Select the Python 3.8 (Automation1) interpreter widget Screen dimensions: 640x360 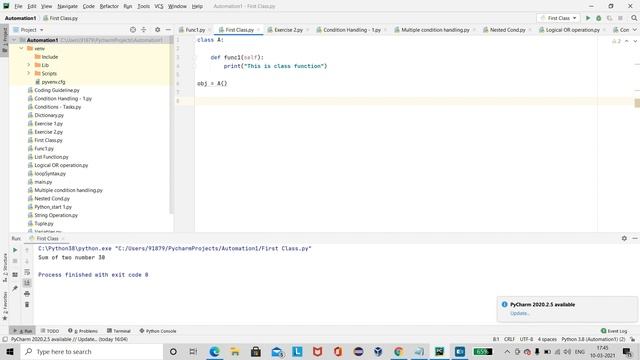[x=593, y=339]
